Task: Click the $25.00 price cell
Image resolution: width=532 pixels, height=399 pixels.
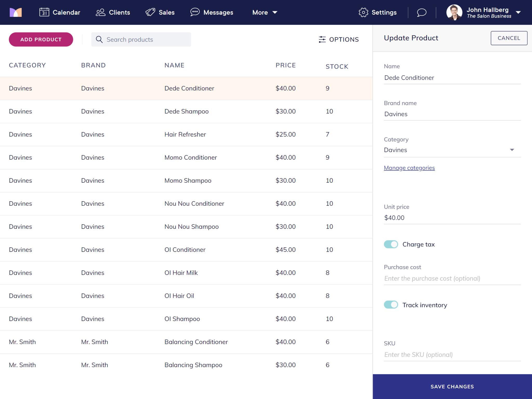Action: coord(285,134)
